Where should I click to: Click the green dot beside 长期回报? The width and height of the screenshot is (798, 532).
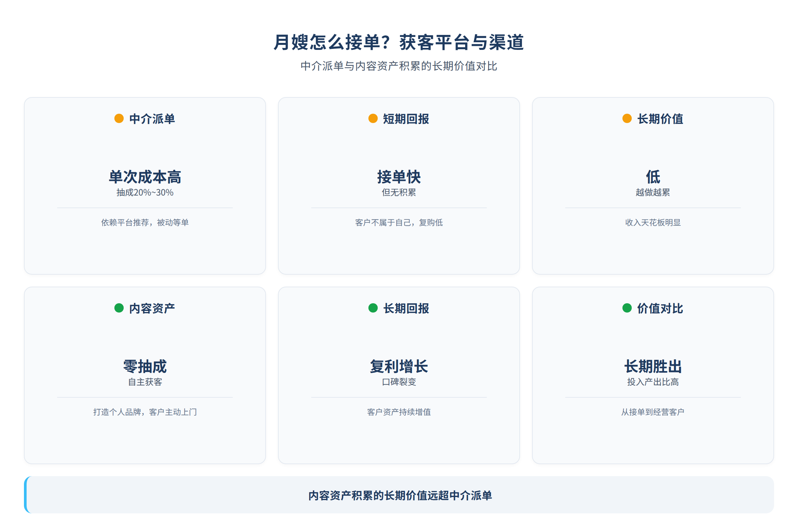[x=373, y=308]
